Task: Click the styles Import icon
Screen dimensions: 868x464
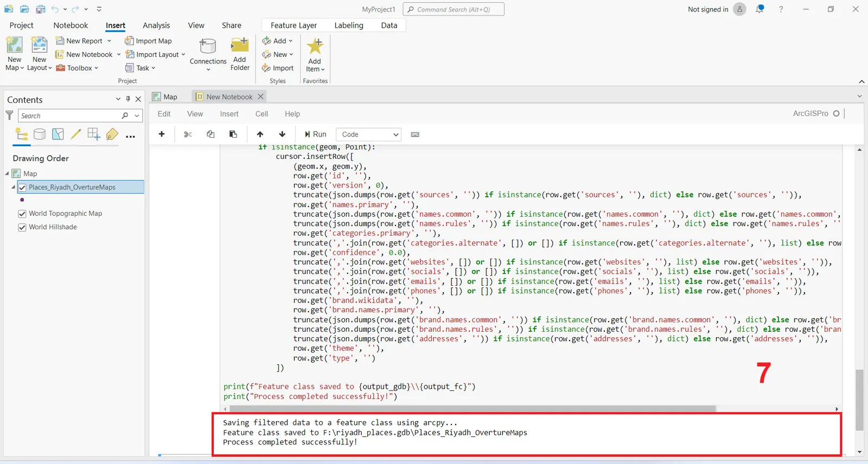Action: pos(266,68)
